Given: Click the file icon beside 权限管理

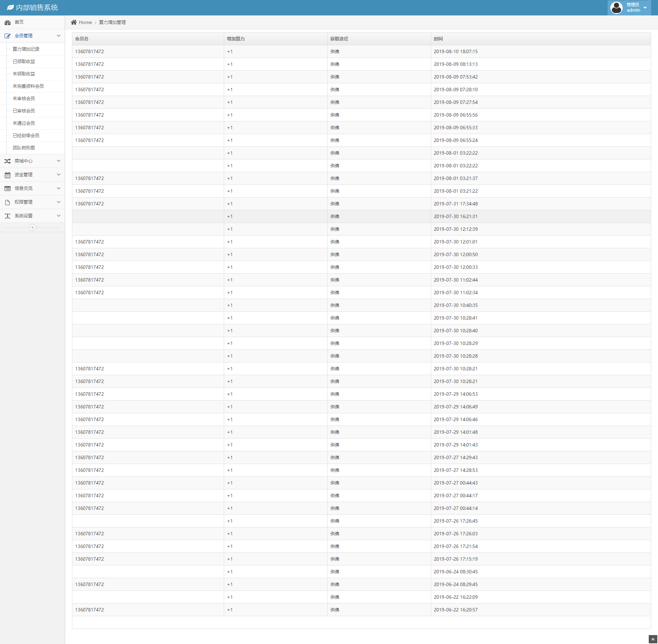Looking at the screenshot, I should tap(8, 202).
